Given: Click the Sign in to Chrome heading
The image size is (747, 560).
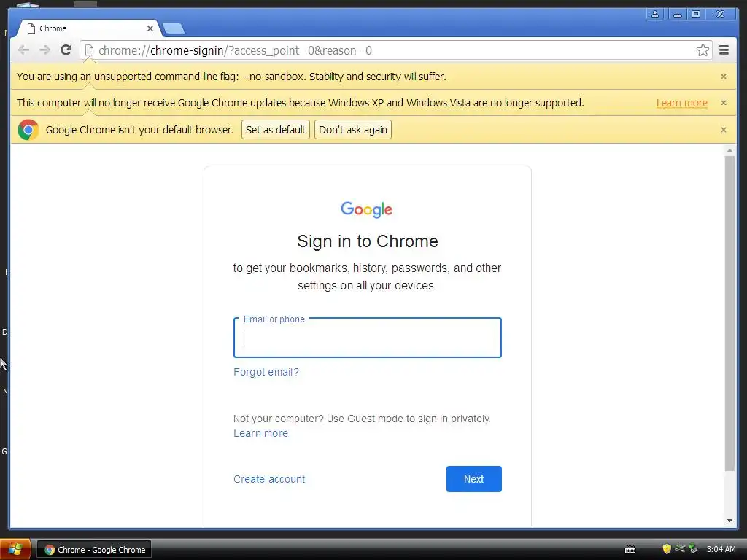Looking at the screenshot, I should pyautogui.click(x=368, y=241).
